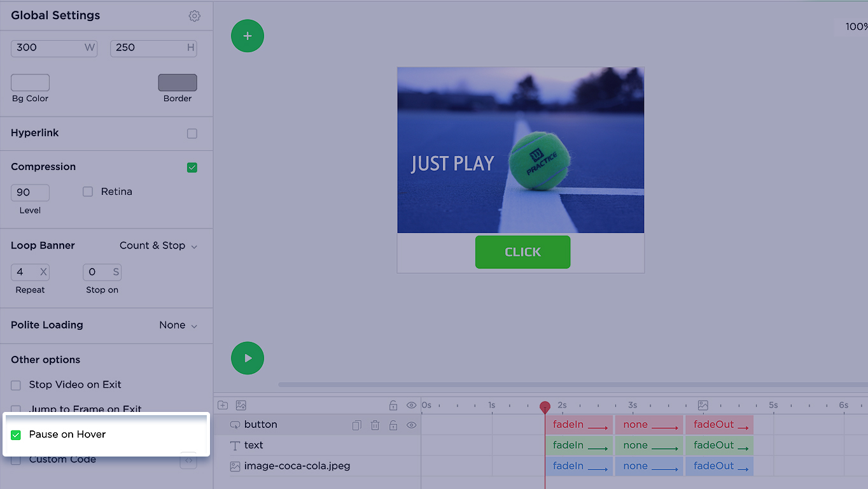Click the green add element plus button
Image resolution: width=868 pixels, height=489 pixels.
tap(248, 36)
